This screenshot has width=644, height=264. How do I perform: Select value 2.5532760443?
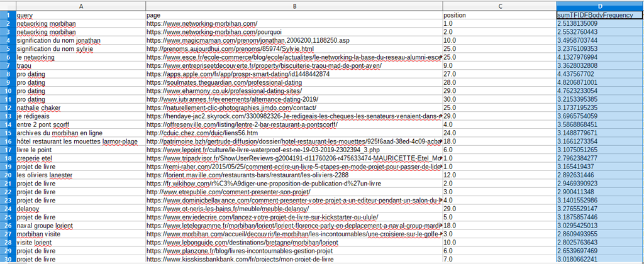point(600,32)
